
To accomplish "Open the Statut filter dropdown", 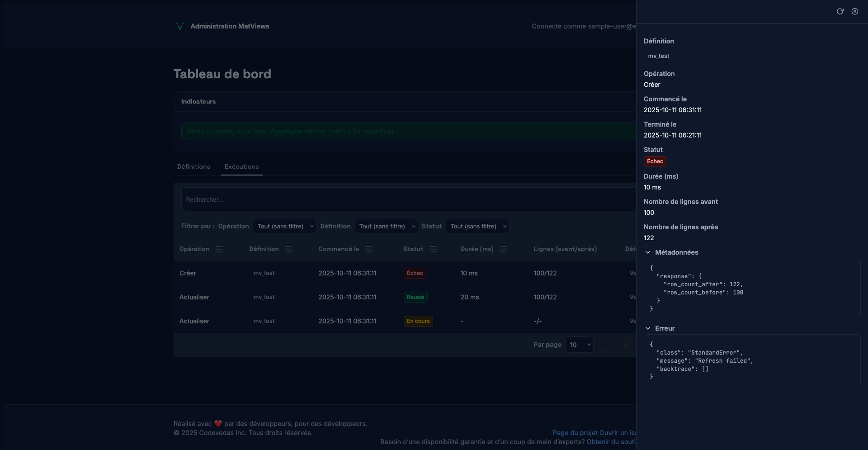I will coord(477,226).
